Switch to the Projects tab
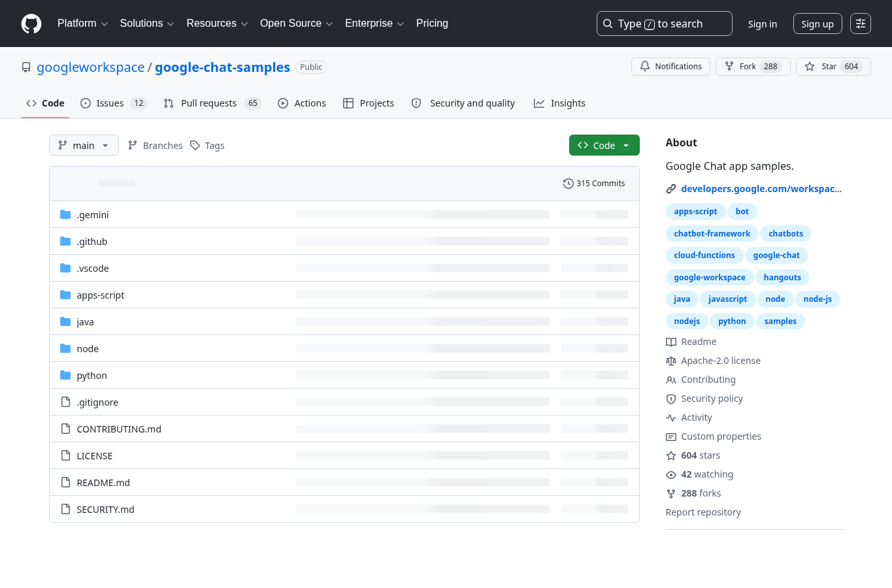This screenshot has height=588, width=892. [369, 103]
